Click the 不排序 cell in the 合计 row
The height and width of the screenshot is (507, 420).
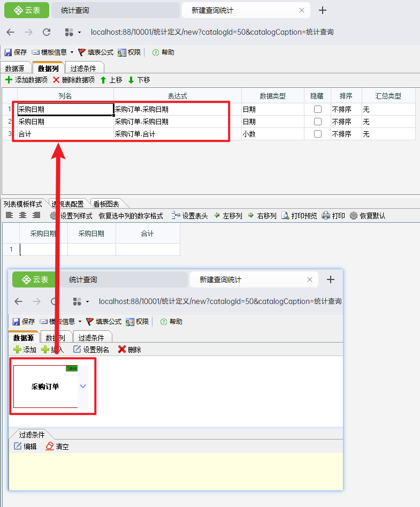click(346, 134)
